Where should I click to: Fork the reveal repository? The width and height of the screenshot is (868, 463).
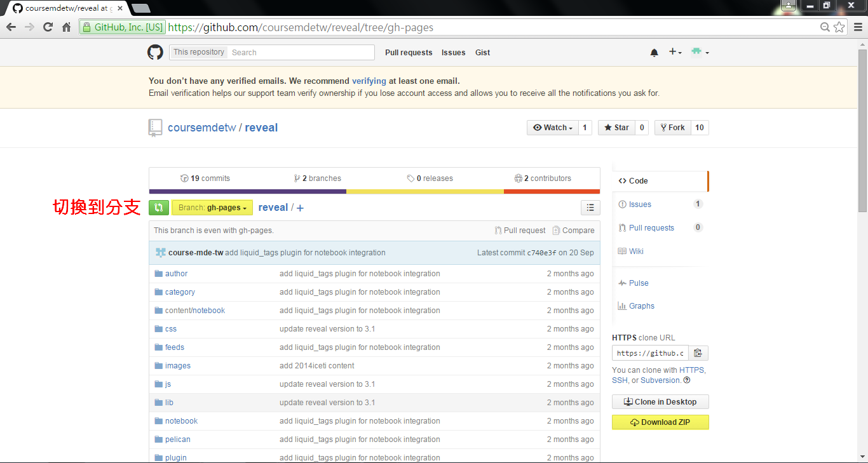click(x=672, y=128)
